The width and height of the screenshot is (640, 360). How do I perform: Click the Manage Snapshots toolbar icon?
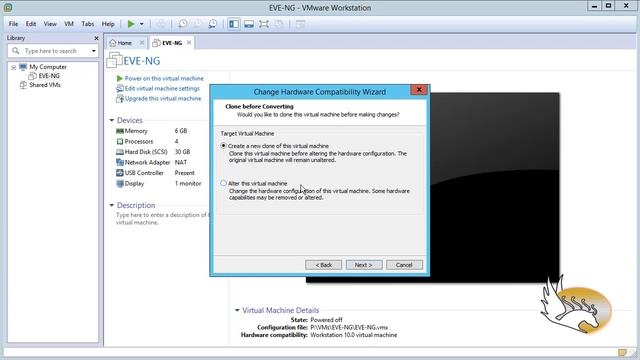[x=212, y=24]
